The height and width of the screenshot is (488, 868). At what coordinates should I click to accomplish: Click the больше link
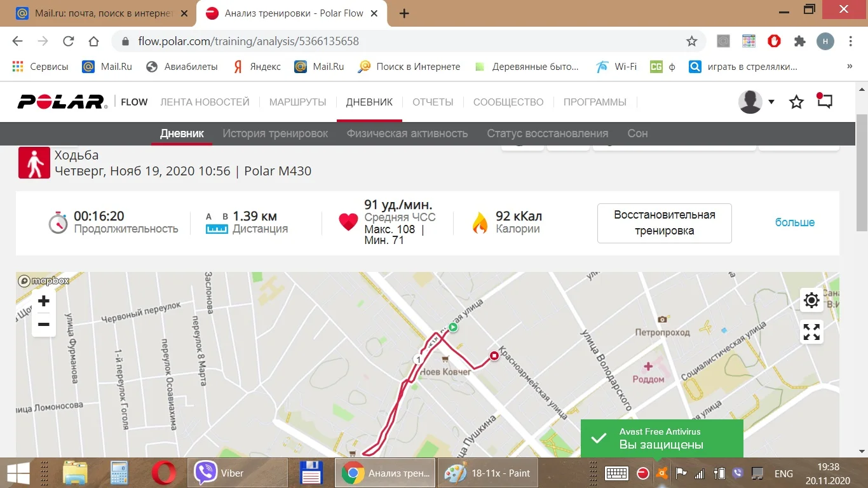(795, 222)
